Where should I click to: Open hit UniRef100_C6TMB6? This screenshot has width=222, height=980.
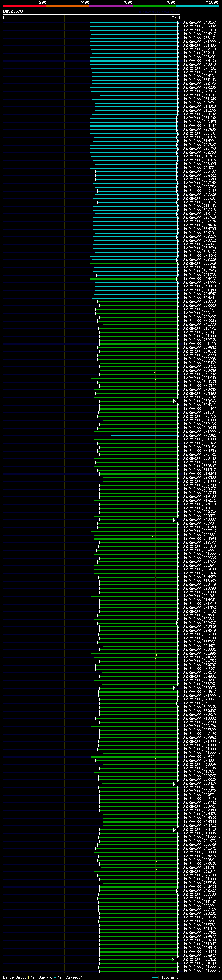(x=199, y=46)
